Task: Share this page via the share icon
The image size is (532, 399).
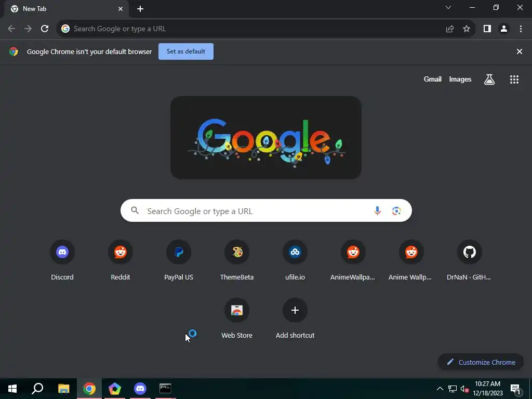Action: click(450, 29)
